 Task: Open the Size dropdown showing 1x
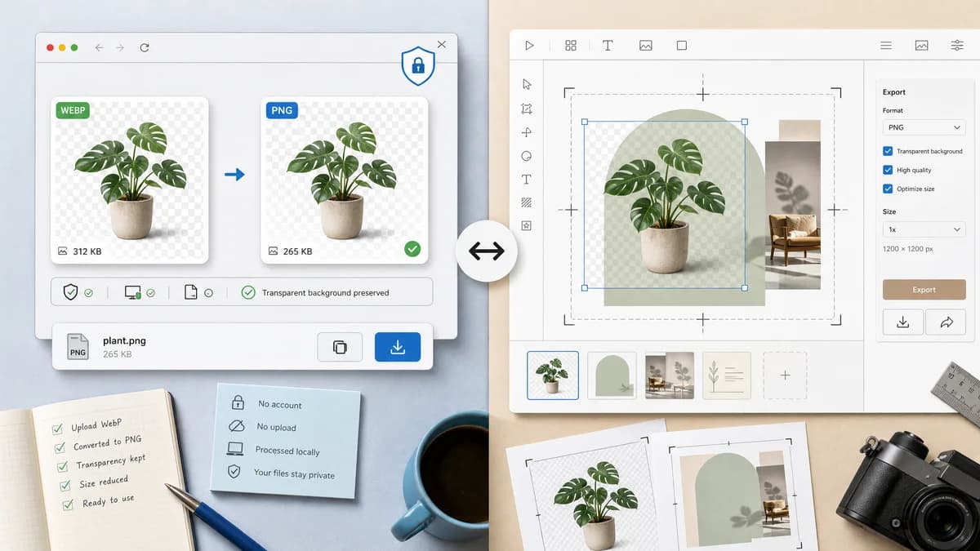pos(924,229)
